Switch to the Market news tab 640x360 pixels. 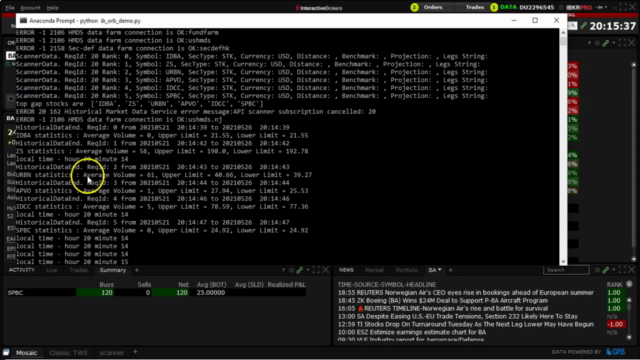tap(374, 270)
